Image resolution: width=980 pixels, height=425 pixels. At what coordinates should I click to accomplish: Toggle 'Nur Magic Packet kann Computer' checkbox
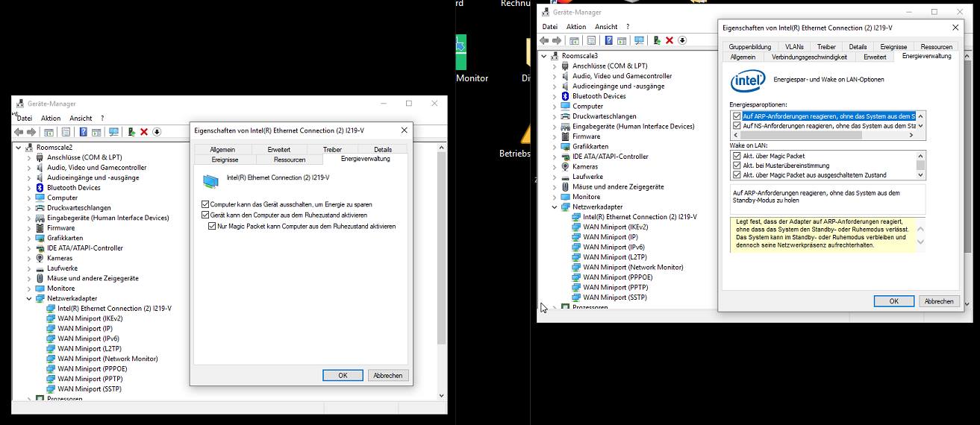(x=213, y=226)
